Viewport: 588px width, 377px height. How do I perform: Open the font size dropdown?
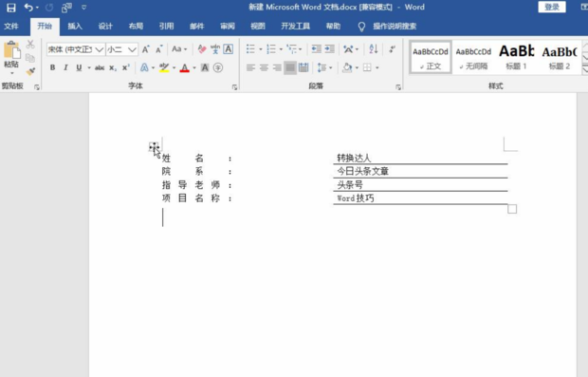pyautogui.click(x=132, y=49)
